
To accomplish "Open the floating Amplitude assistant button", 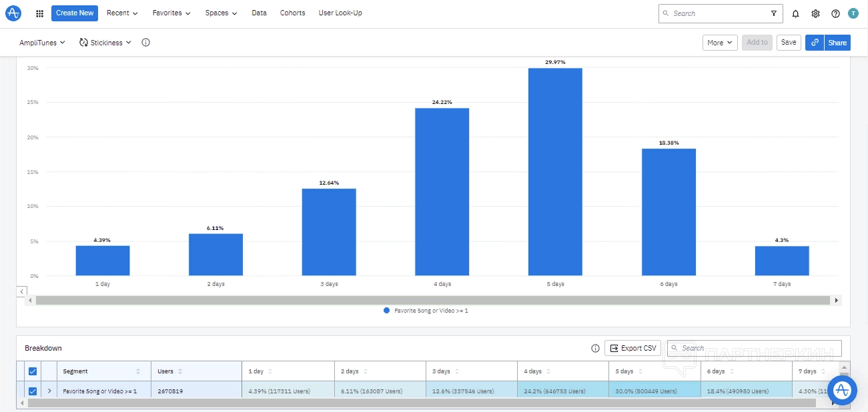I will pyautogui.click(x=842, y=389).
